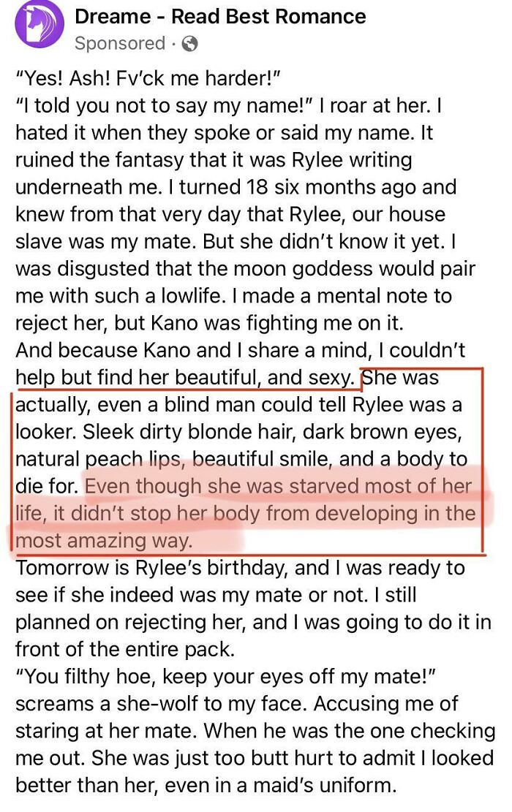Open the "Dreame - Read Best Romance" page link
This screenshot has height=812, width=512.
(219, 17)
